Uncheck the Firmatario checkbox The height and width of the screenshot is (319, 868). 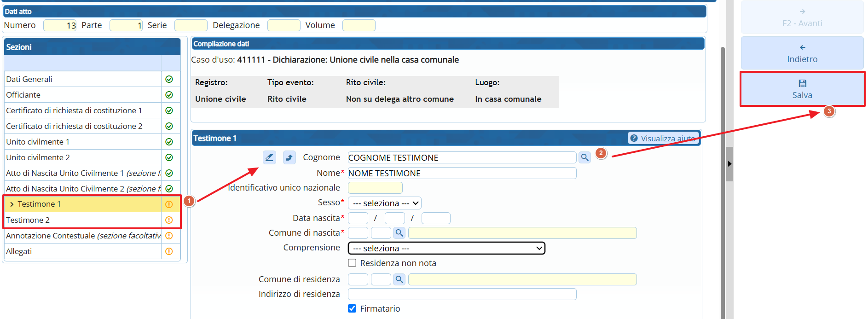352,309
